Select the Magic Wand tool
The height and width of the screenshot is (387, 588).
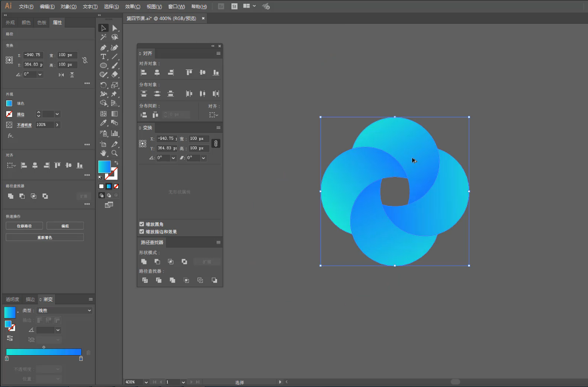(x=104, y=37)
